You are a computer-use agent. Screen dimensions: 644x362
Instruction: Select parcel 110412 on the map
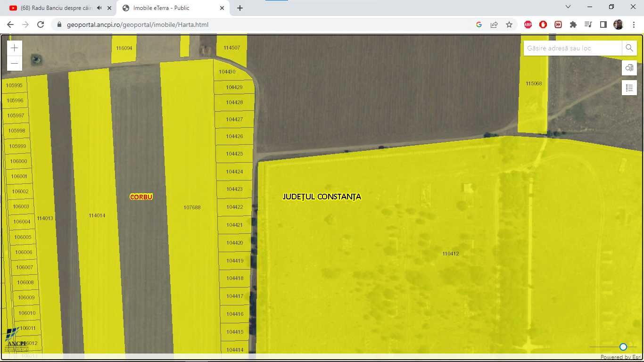coord(450,254)
